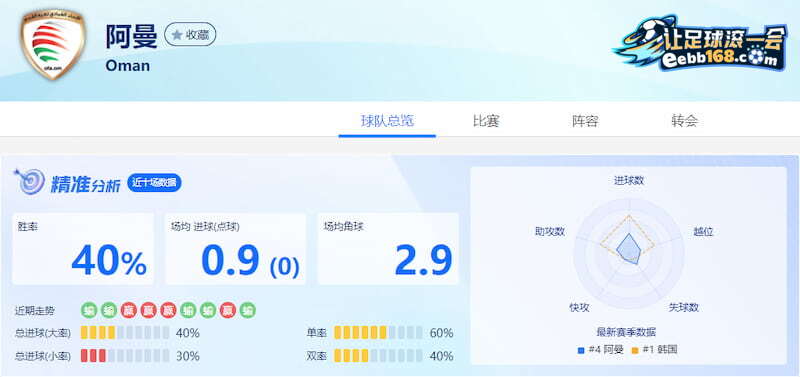The height and width of the screenshot is (377, 800).
Task: Click the star icon in 收藏 button
Action: coord(177,35)
